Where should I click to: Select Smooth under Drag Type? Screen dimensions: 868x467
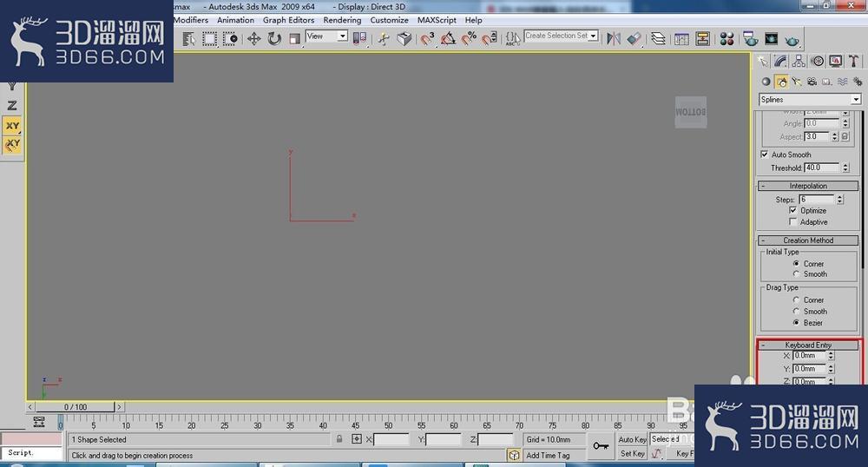pos(796,312)
